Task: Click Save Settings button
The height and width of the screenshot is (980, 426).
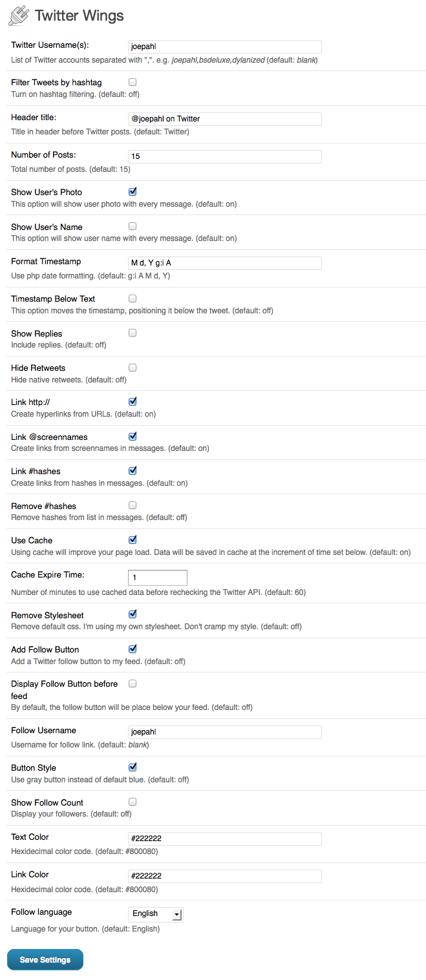Action: (45, 959)
